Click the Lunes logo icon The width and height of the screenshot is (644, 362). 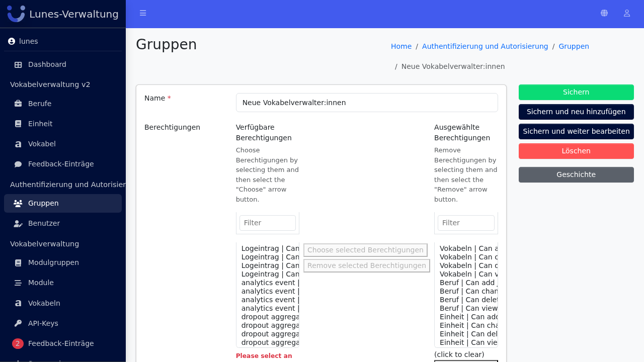tap(16, 14)
